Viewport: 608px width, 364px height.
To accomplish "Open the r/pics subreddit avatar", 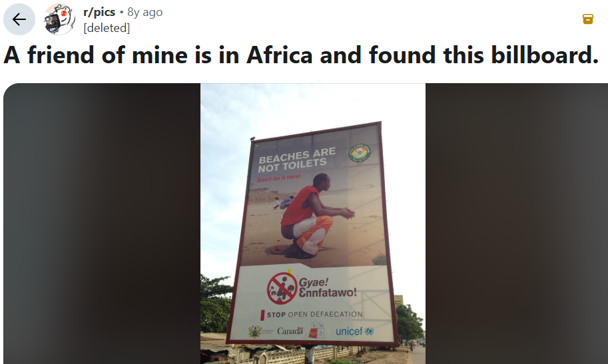I will pyautogui.click(x=59, y=19).
